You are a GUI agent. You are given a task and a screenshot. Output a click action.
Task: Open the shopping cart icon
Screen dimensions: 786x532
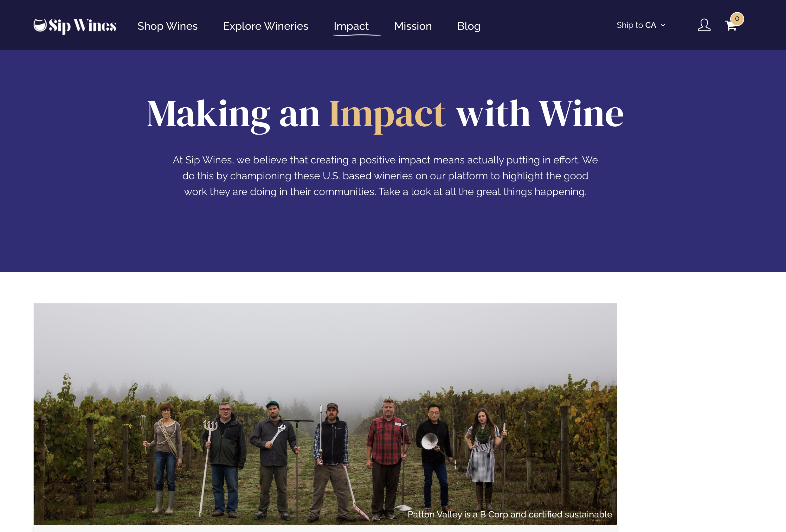[731, 26]
